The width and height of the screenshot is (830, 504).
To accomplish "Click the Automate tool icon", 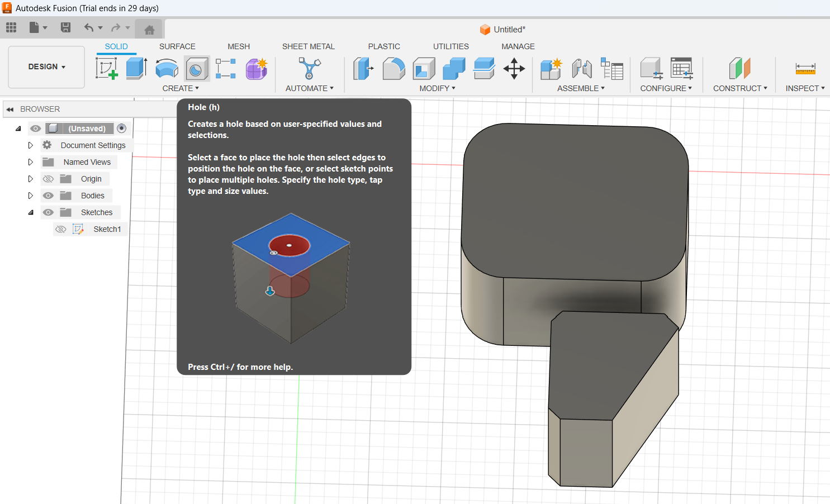I will pos(309,69).
